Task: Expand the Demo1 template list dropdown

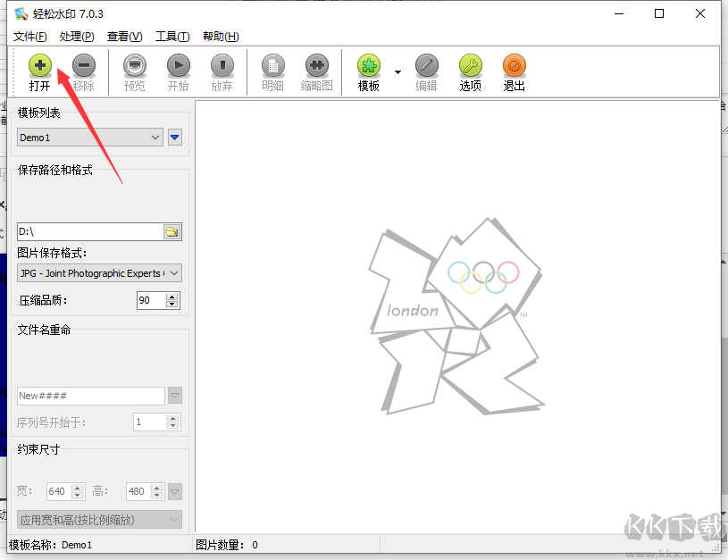Action: click(x=155, y=138)
